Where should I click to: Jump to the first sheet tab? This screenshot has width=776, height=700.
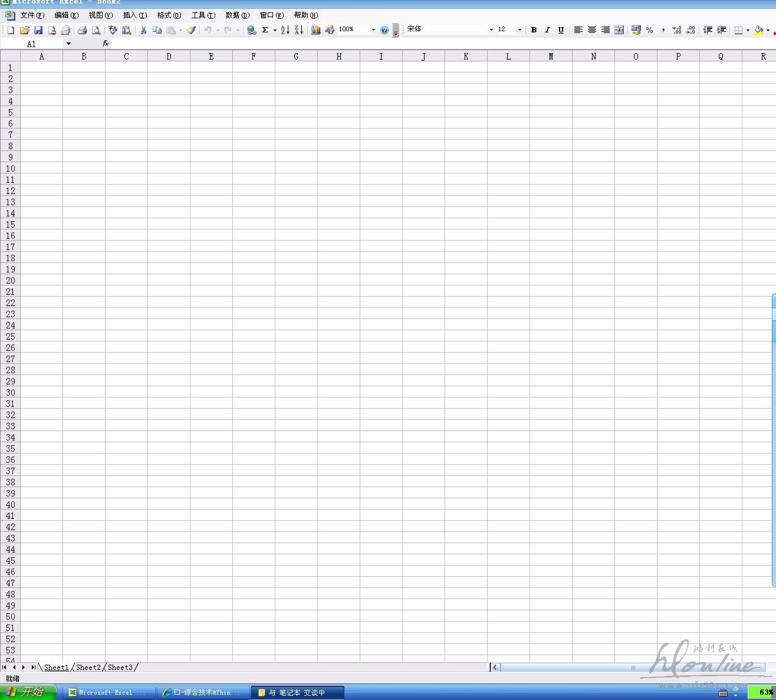pyautogui.click(x=5, y=668)
